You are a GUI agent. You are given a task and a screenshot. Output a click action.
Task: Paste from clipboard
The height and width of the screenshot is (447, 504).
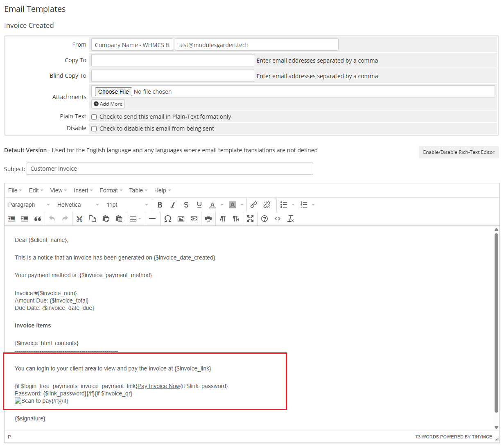pyautogui.click(x=106, y=219)
